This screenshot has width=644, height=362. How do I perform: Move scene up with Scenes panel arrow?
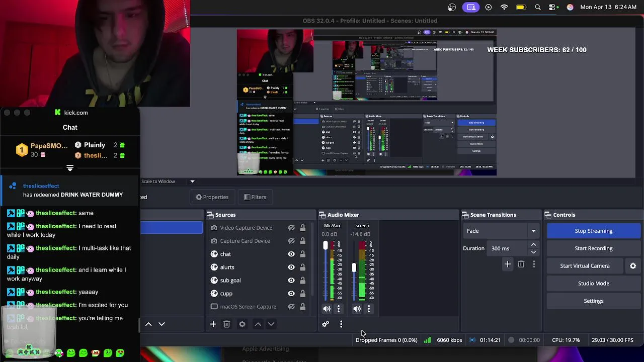click(x=148, y=324)
